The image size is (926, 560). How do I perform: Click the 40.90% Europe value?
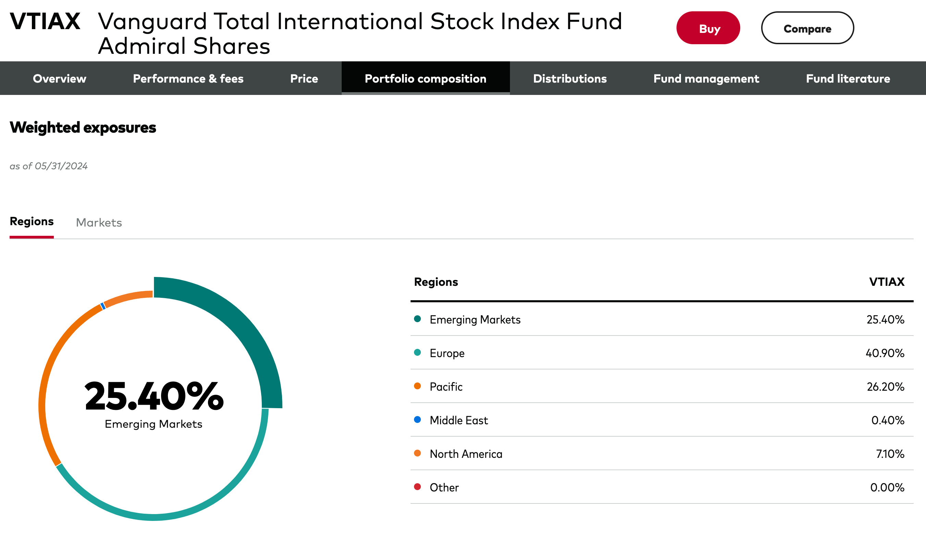click(885, 353)
